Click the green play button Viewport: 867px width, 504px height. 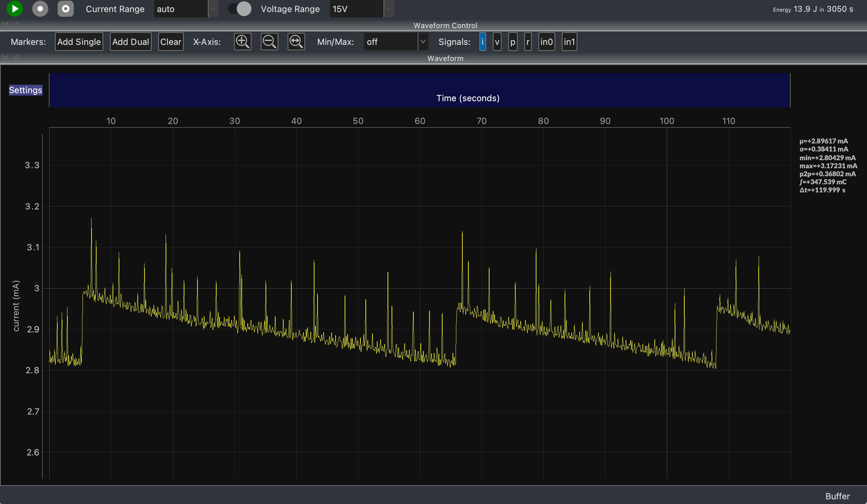(x=15, y=9)
